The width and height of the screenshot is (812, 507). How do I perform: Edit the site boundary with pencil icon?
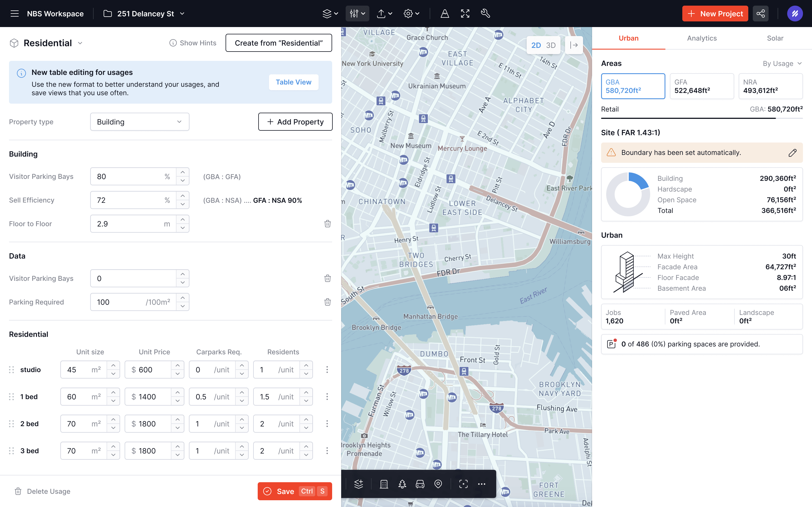pyautogui.click(x=792, y=153)
